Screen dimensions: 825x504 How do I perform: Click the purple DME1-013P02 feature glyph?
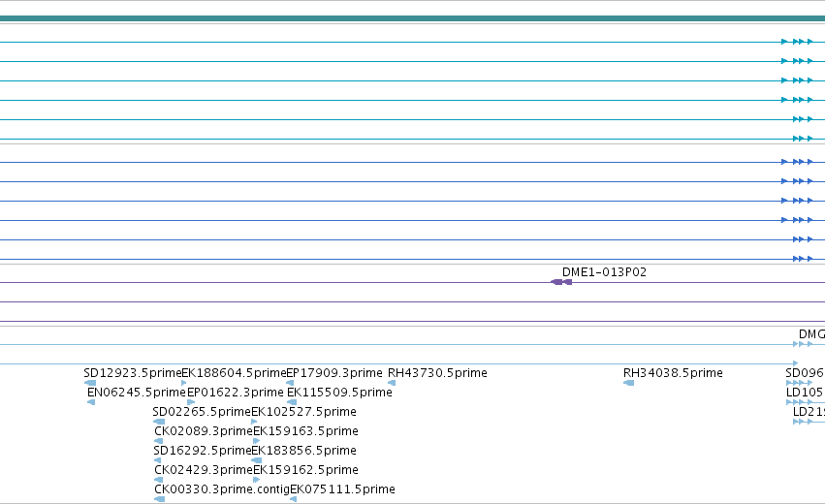click(x=561, y=282)
